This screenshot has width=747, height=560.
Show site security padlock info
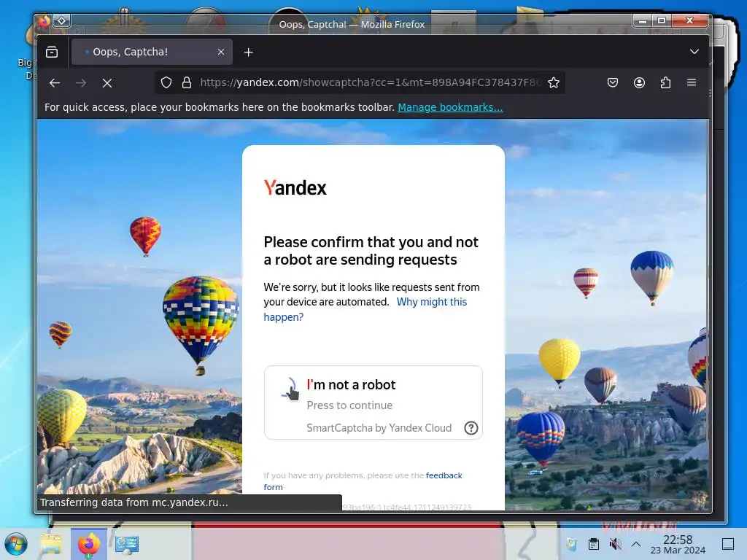click(187, 83)
